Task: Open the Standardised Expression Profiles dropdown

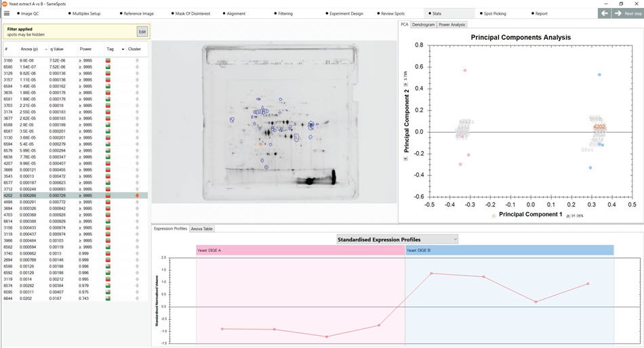Action: point(397,239)
